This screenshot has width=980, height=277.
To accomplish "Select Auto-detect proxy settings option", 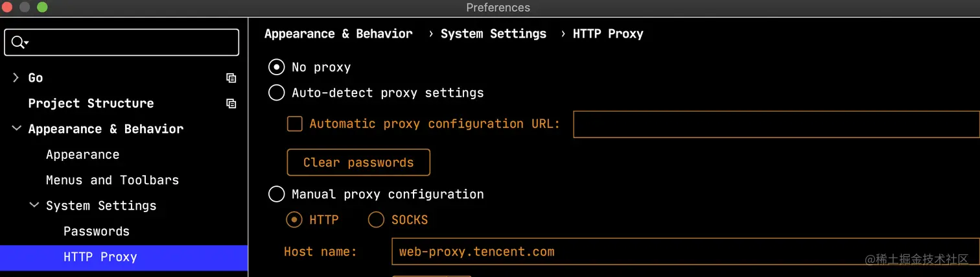I will [277, 93].
